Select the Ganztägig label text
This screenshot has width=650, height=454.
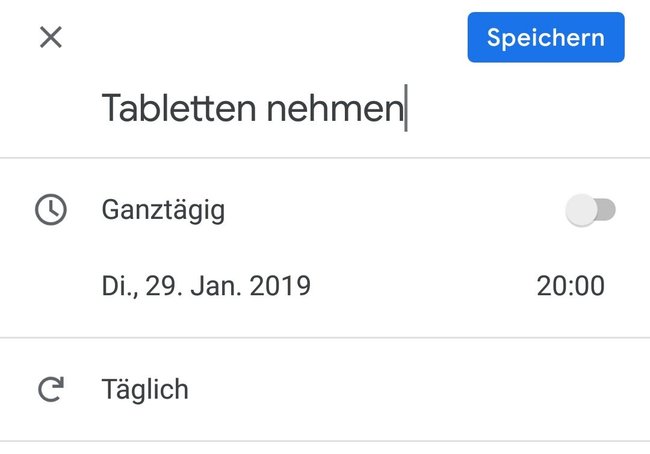pyautogui.click(x=163, y=210)
